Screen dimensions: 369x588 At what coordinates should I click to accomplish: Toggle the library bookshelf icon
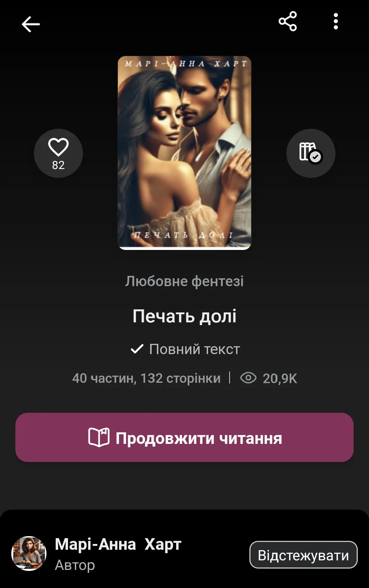(311, 153)
